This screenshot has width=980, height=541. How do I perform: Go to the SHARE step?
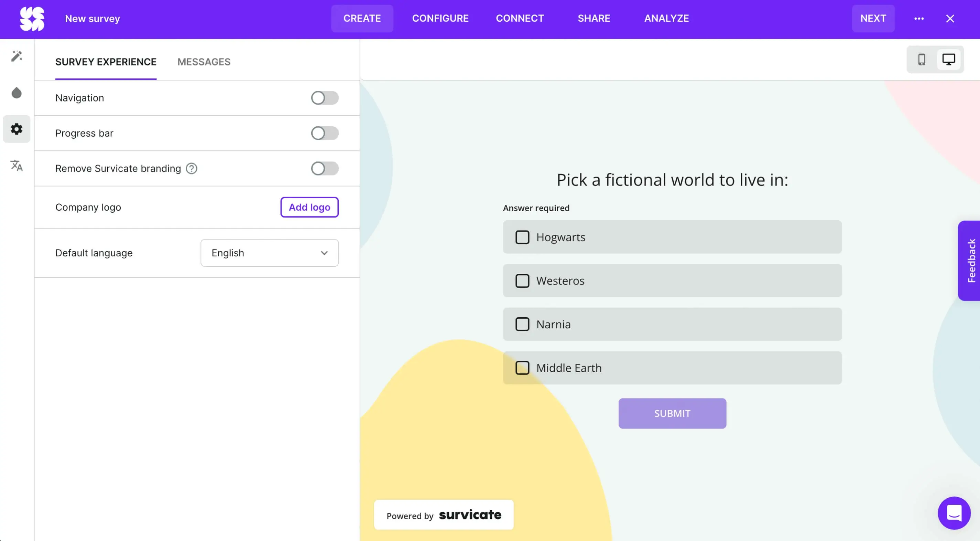click(x=594, y=18)
